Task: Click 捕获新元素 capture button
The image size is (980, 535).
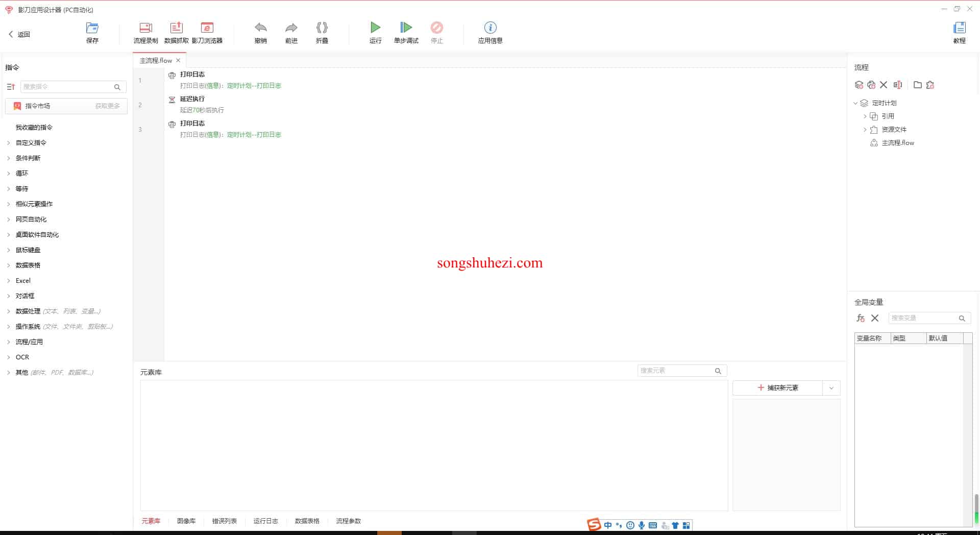Action: (x=777, y=388)
